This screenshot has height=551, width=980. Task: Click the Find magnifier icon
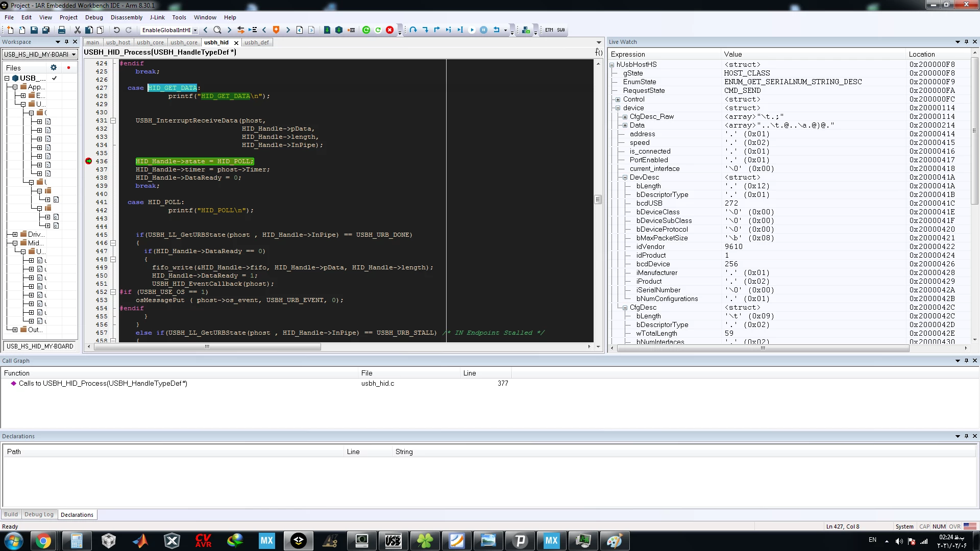[217, 30]
